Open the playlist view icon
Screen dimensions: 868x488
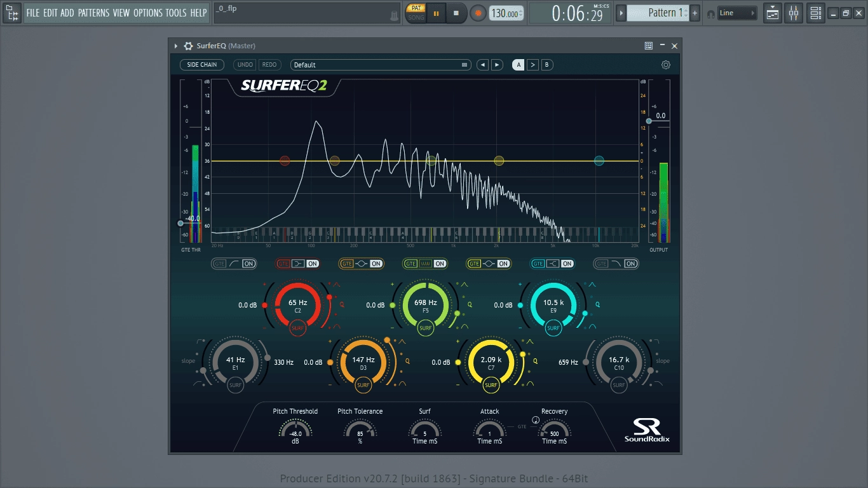click(773, 13)
